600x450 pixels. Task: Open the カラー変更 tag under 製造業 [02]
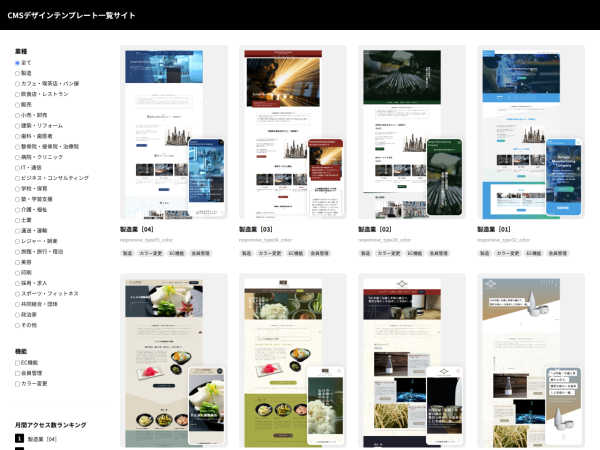coord(389,253)
